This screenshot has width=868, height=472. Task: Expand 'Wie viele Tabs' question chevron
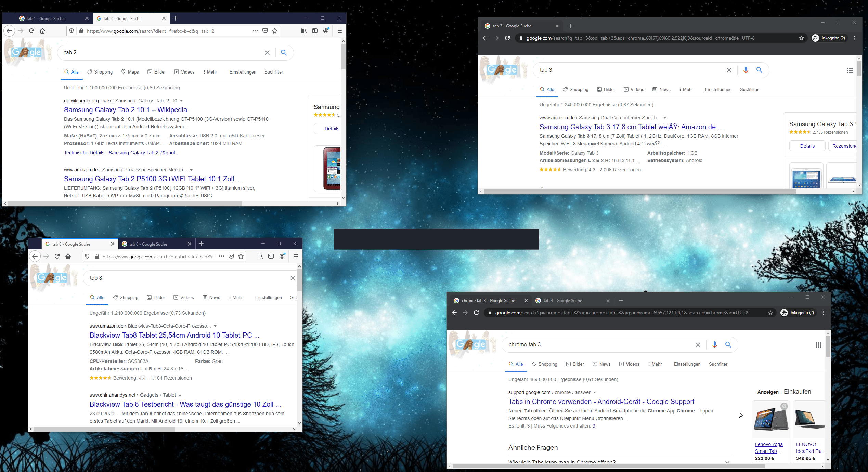[x=727, y=462]
